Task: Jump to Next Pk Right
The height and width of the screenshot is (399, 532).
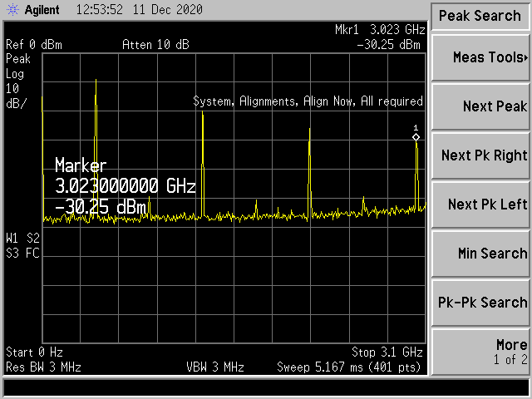Action: coord(480,155)
